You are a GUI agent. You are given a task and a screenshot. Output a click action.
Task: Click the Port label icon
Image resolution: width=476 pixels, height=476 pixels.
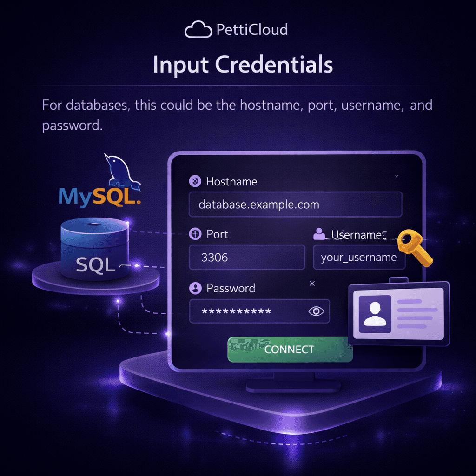pos(195,234)
